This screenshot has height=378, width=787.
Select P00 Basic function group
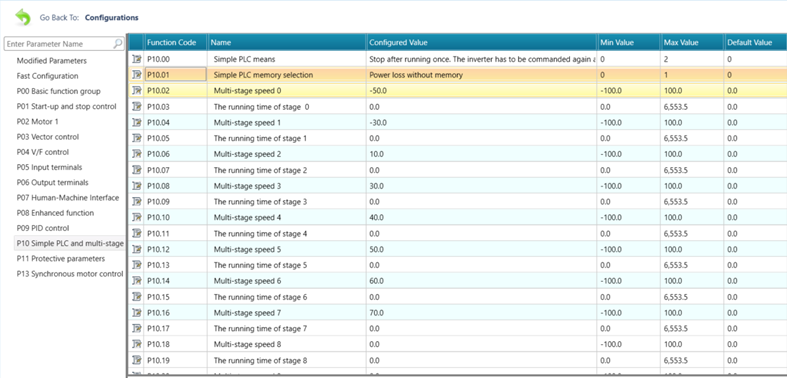click(59, 91)
